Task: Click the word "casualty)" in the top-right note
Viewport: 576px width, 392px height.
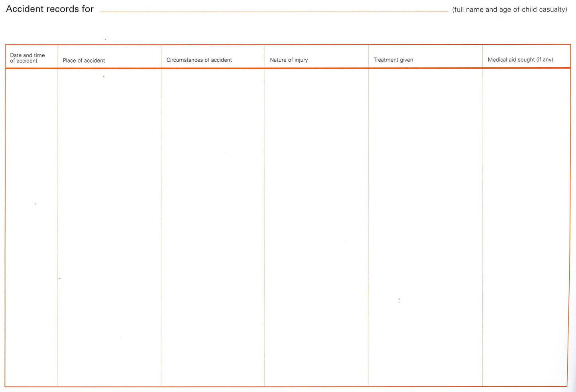Action: coord(553,10)
